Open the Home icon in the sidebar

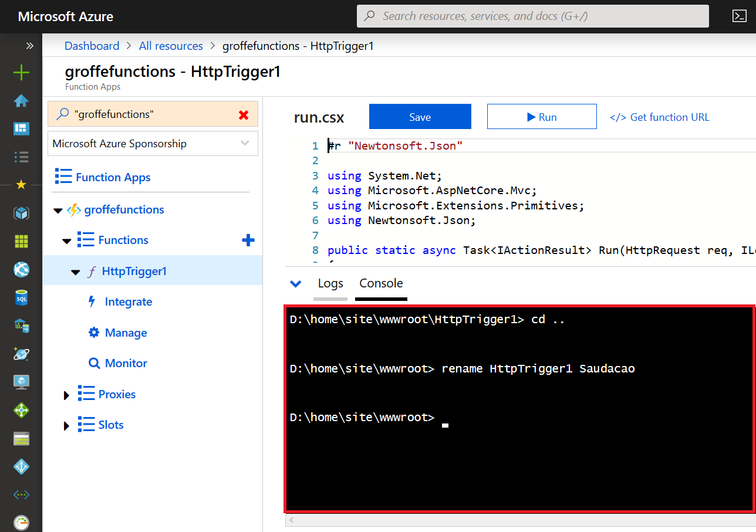pyautogui.click(x=21, y=101)
